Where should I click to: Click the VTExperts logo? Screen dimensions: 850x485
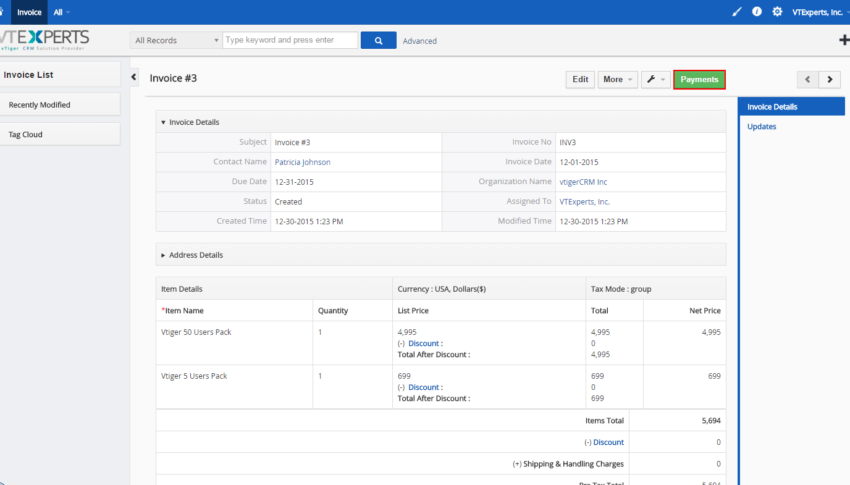click(44, 40)
